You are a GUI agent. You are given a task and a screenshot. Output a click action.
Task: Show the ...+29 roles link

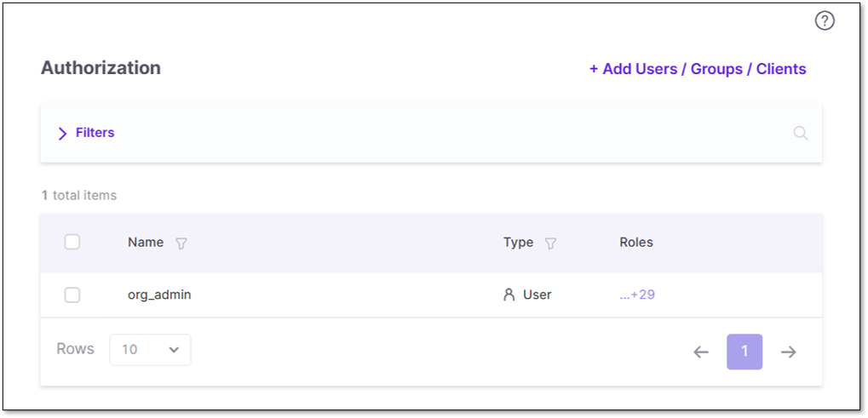[x=637, y=295]
